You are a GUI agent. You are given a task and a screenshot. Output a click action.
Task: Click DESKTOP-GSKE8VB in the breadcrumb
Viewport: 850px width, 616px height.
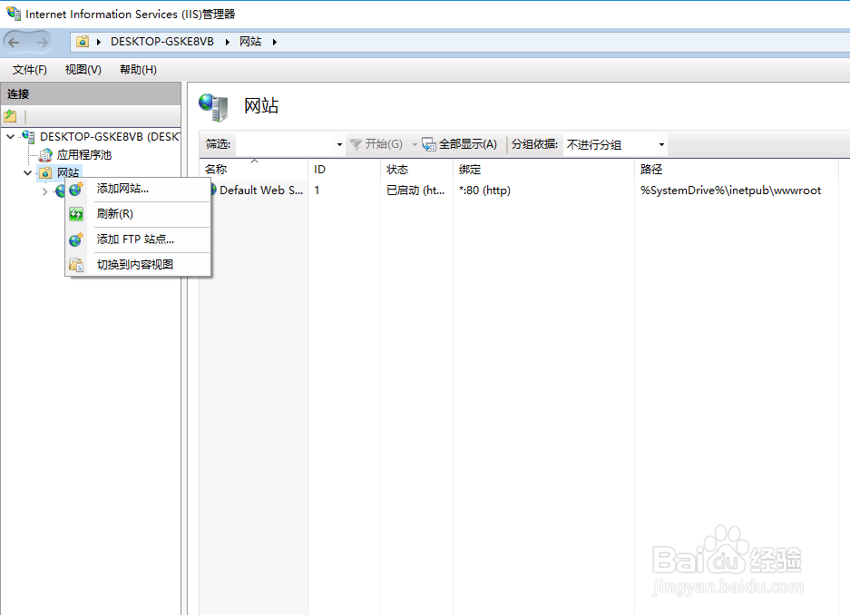[x=162, y=42]
